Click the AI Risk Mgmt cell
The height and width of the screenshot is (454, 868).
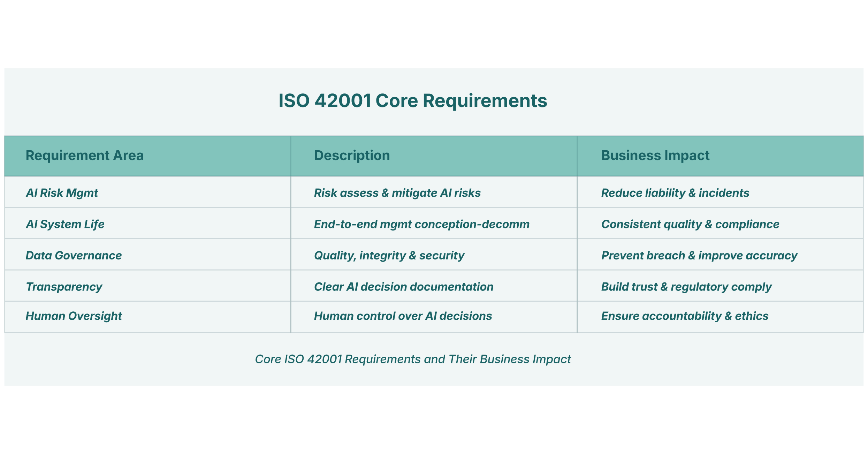pyautogui.click(x=62, y=193)
